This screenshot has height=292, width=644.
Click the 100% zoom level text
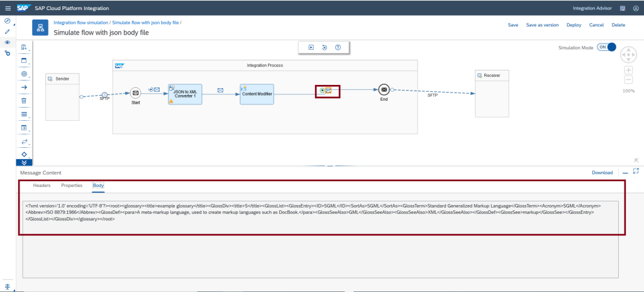[x=628, y=91]
